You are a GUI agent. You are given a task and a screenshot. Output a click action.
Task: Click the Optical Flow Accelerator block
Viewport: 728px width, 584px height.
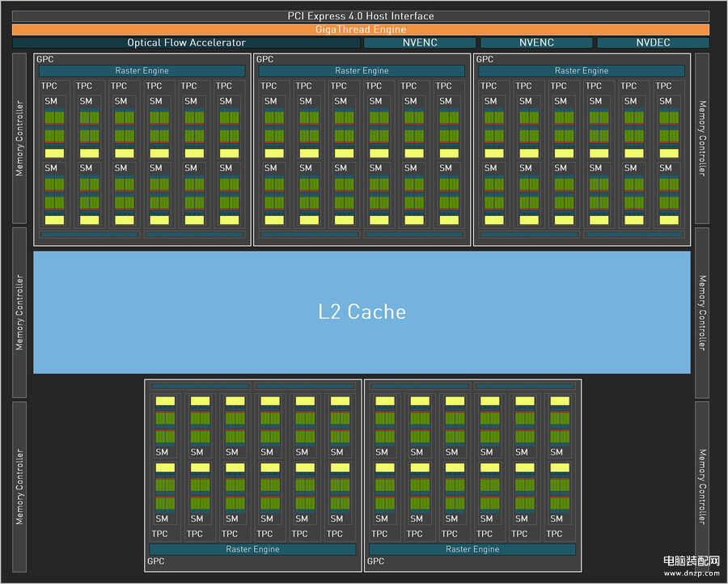(x=186, y=43)
